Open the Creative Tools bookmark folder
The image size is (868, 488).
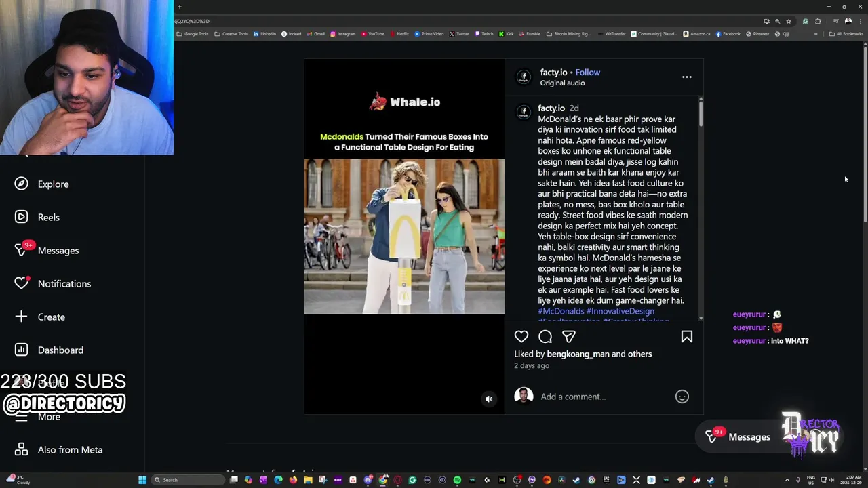click(x=231, y=34)
